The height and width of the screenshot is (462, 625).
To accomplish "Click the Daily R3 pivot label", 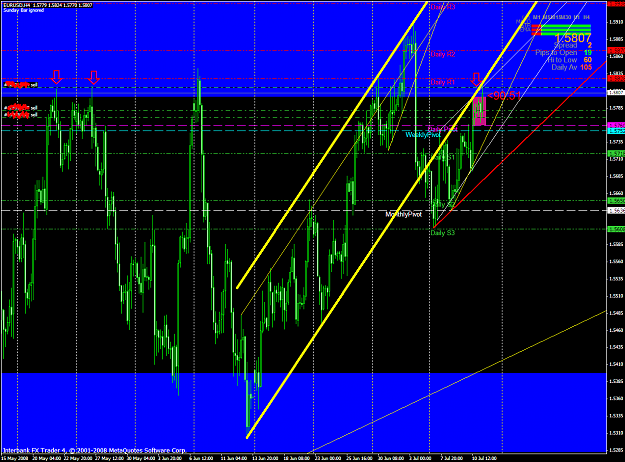I will tap(442, 7).
